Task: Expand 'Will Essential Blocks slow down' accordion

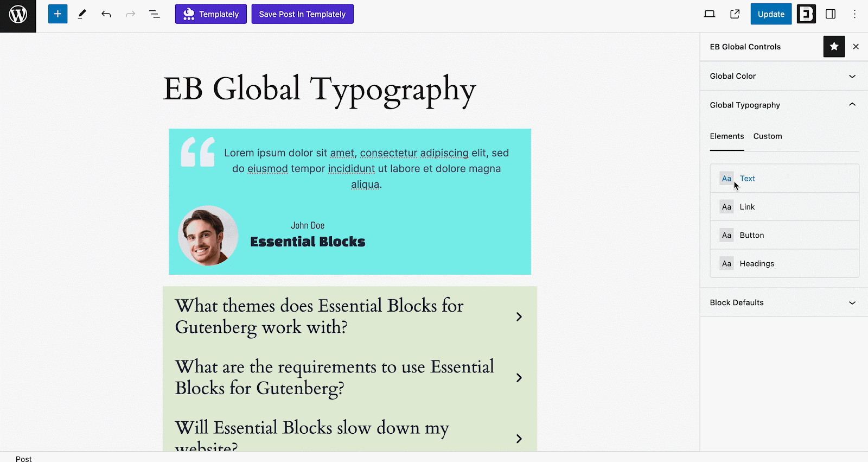Action: coord(519,438)
